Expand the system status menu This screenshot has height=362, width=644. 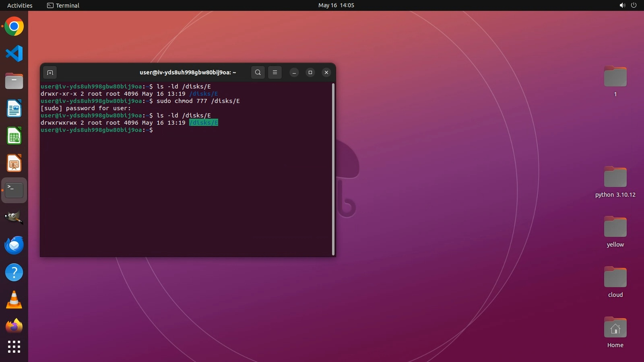coord(628,5)
